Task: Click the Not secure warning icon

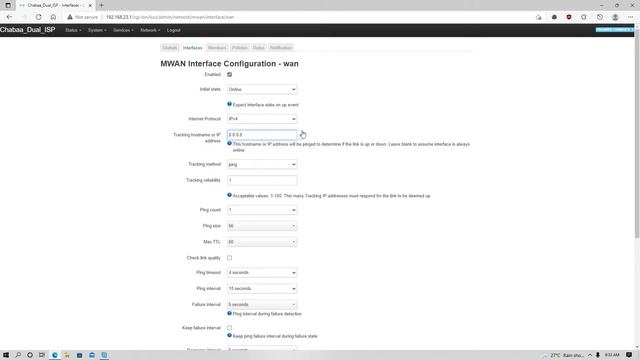Action: [x=70, y=17]
